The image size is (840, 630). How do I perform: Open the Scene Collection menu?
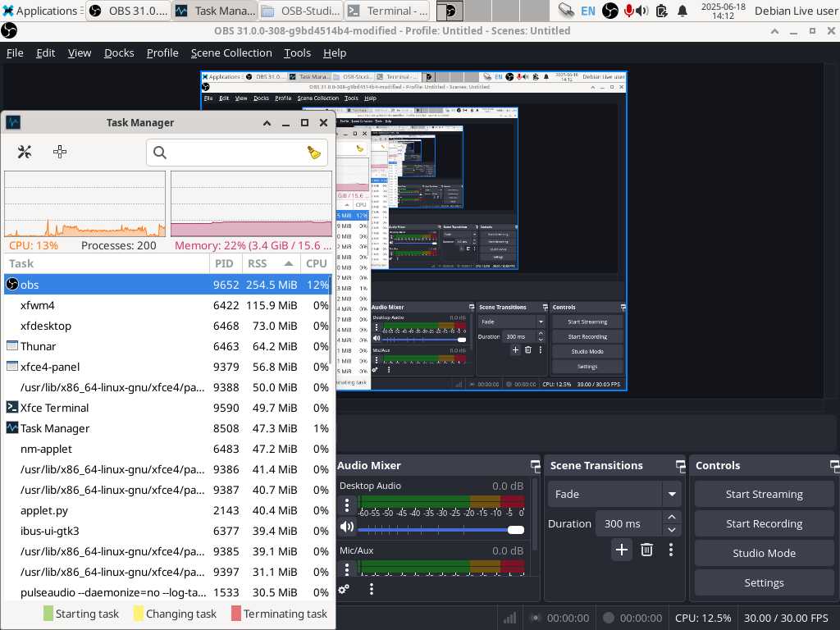click(231, 52)
